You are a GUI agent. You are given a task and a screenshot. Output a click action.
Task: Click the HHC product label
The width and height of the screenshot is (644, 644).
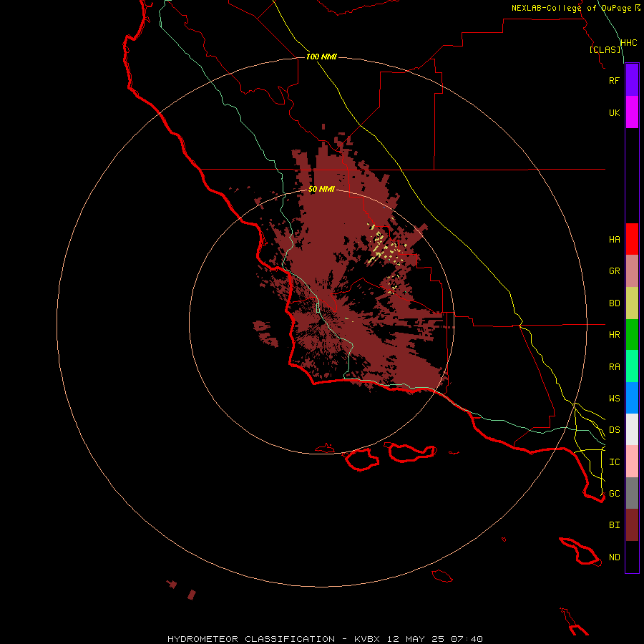pyautogui.click(x=628, y=43)
